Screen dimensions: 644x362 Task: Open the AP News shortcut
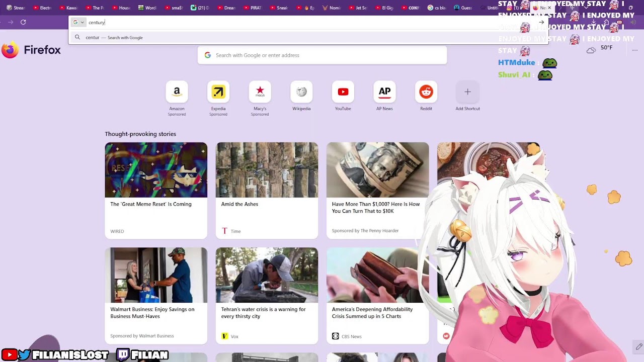pyautogui.click(x=384, y=92)
